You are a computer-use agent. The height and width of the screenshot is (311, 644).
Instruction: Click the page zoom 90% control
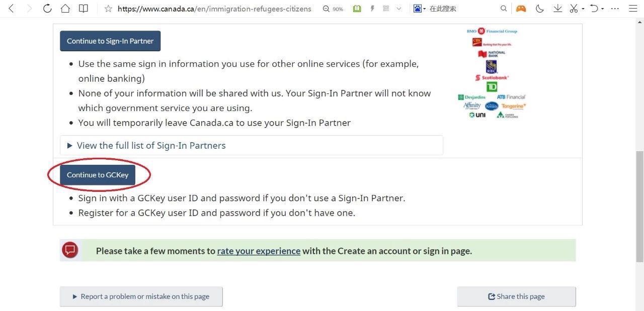pyautogui.click(x=333, y=9)
